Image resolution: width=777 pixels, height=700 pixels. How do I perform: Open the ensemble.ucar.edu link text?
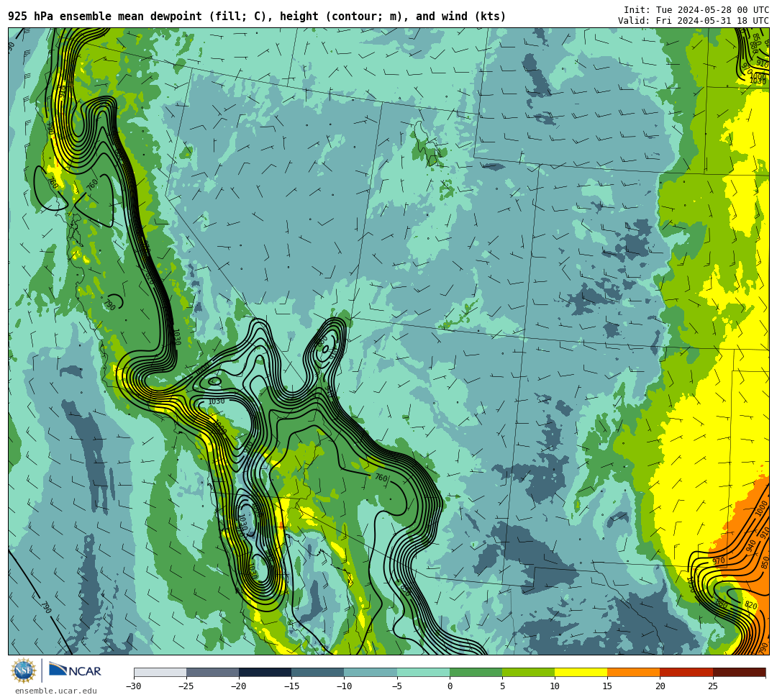pos(56,691)
